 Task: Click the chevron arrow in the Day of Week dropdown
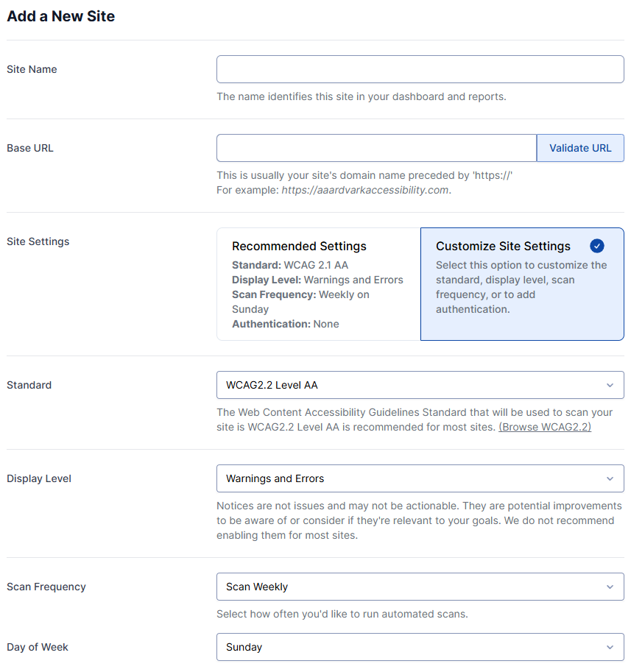pyautogui.click(x=610, y=647)
